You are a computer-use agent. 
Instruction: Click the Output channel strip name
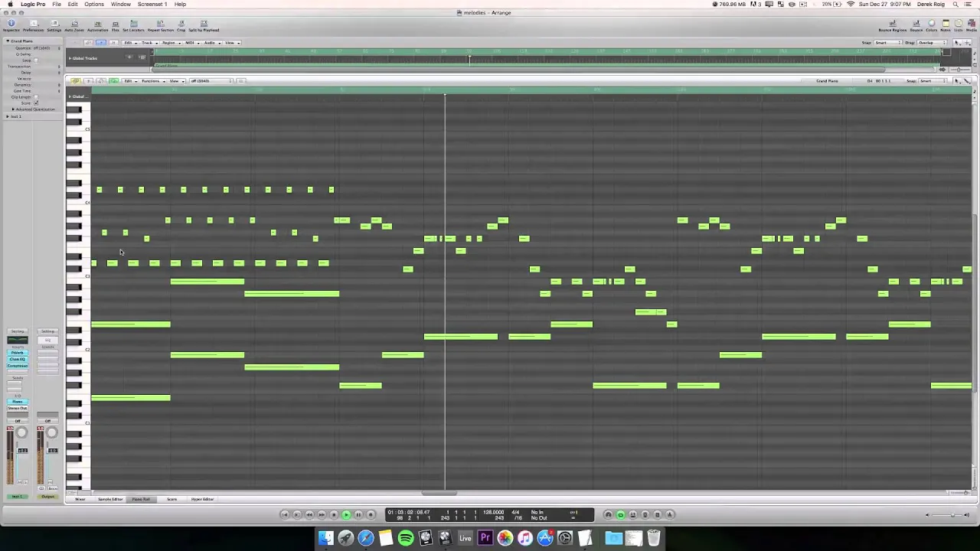[x=47, y=497]
